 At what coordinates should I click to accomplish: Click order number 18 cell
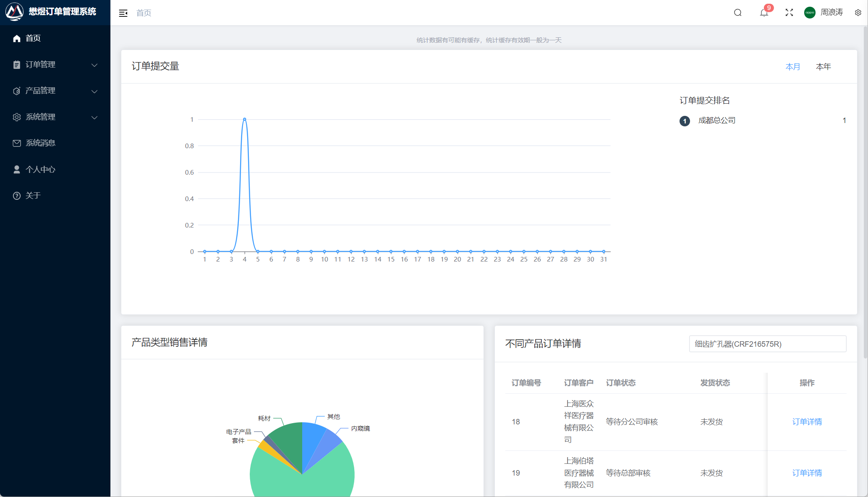(x=516, y=422)
